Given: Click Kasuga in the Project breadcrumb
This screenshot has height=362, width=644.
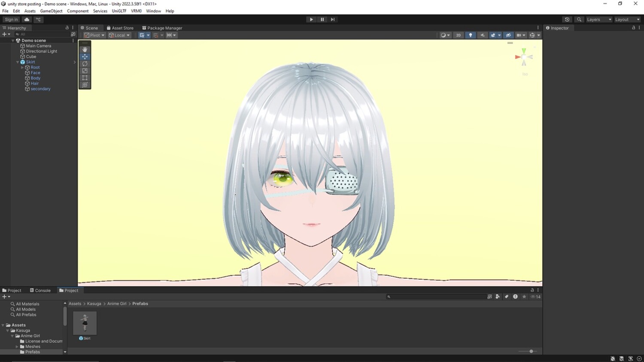Looking at the screenshot, I should point(94,304).
